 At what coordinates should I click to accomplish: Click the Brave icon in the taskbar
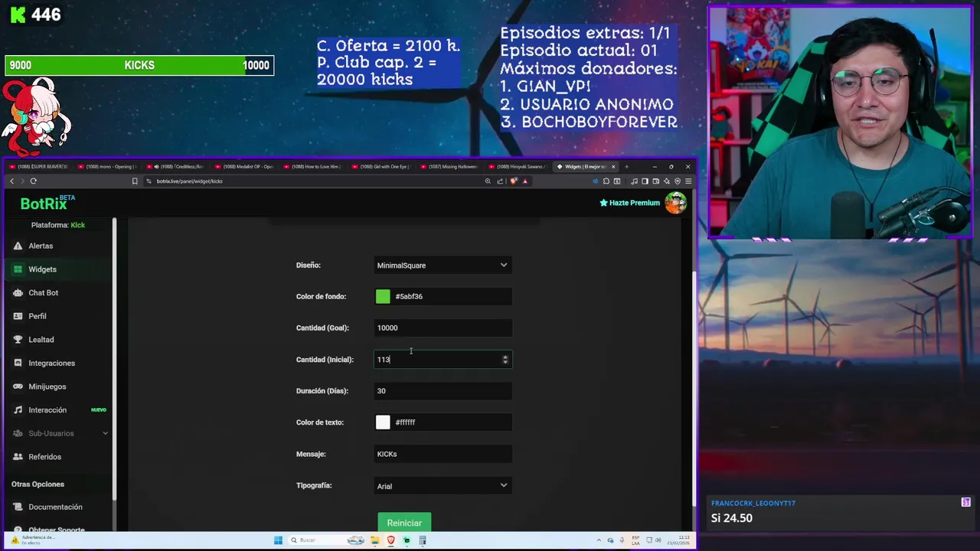(x=390, y=540)
